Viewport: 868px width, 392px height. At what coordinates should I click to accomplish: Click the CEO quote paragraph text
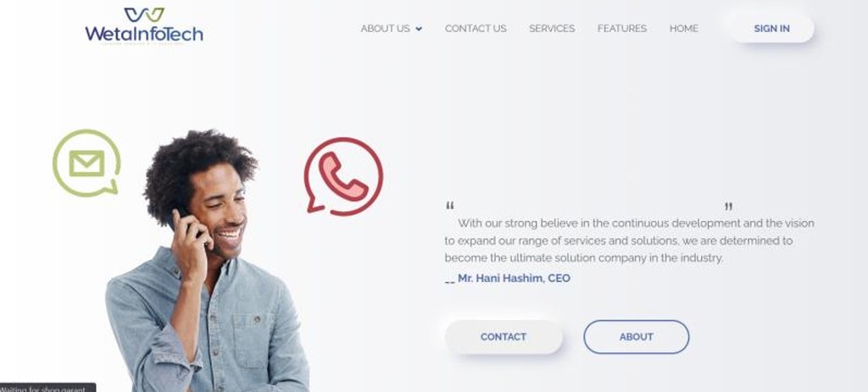click(630, 240)
